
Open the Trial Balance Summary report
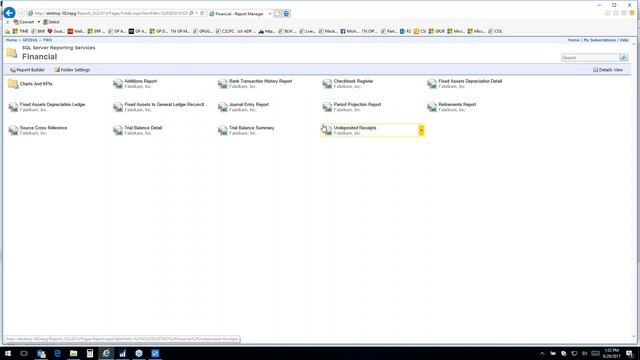[x=251, y=128]
